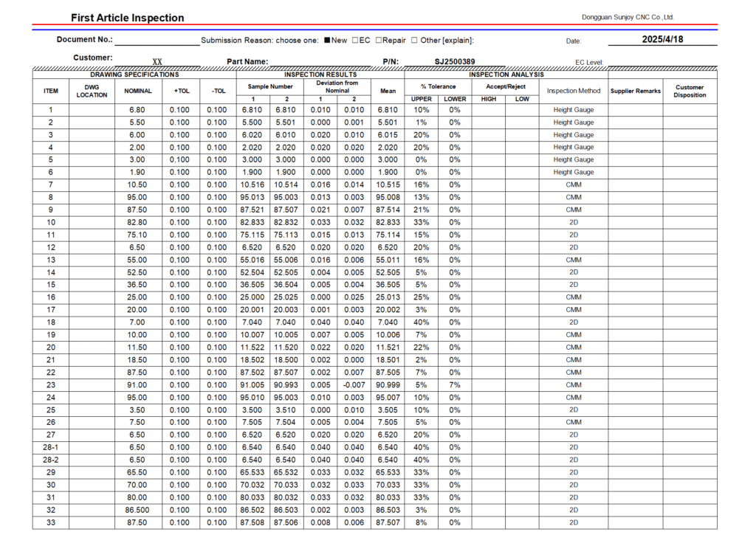
Task: Check the New submission reason box
Action: 328,41
